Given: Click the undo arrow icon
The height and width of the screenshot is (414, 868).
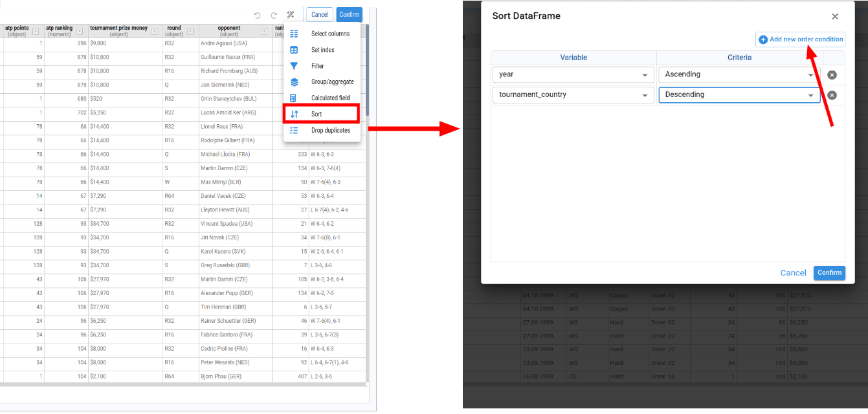Looking at the screenshot, I should [x=258, y=15].
